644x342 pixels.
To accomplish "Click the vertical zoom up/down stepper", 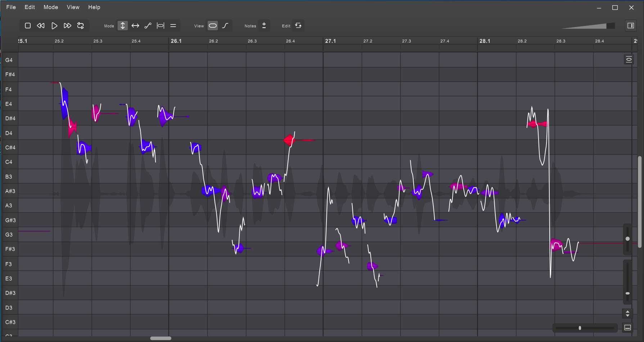I will click(x=627, y=314).
